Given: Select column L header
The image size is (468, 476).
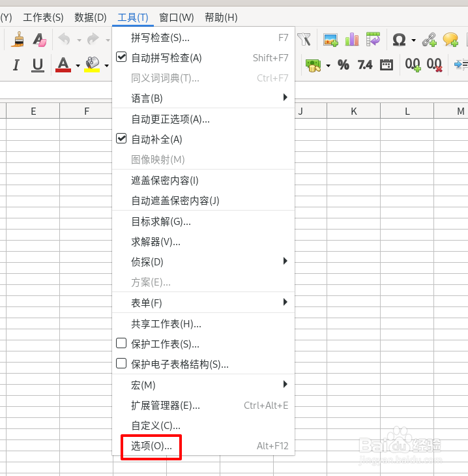Looking at the screenshot, I should point(407,111).
